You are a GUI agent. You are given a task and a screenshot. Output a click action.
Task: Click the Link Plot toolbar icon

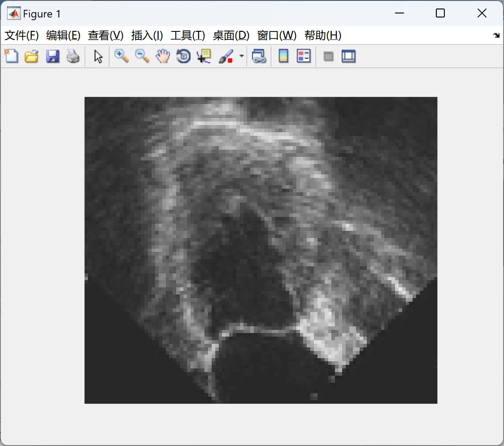click(x=259, y=56)
